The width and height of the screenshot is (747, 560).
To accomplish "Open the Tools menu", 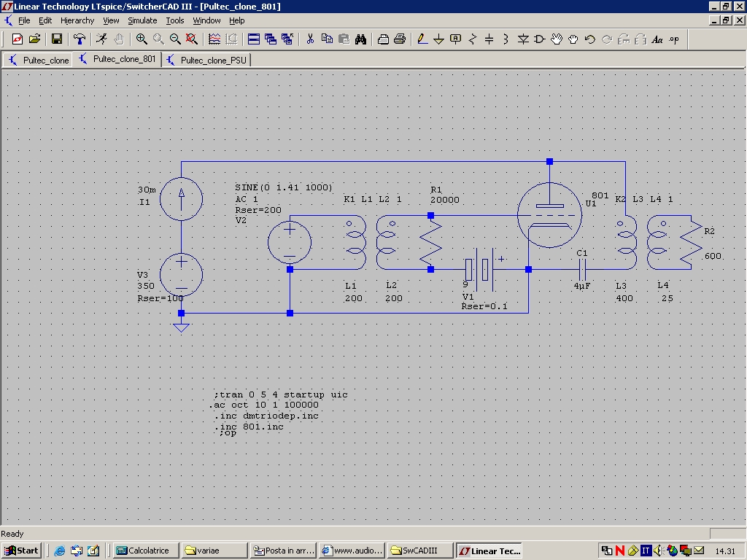I will click(x=175, y=20).
